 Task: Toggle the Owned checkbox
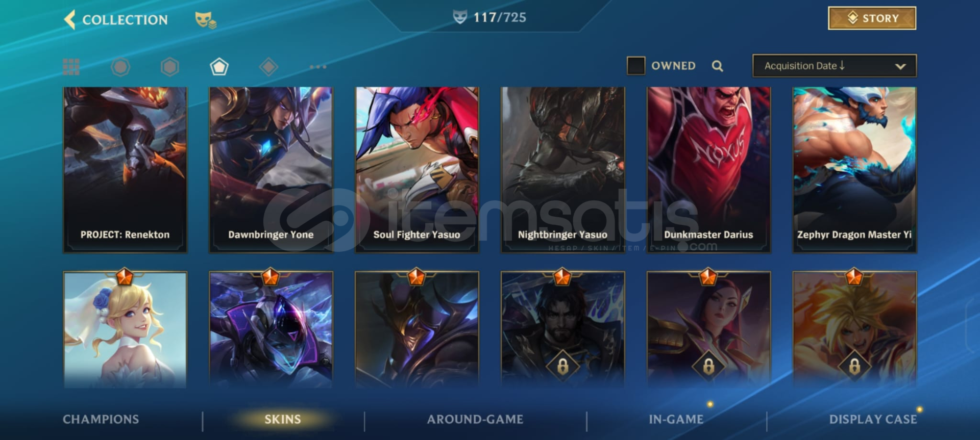tap(636, 66)
